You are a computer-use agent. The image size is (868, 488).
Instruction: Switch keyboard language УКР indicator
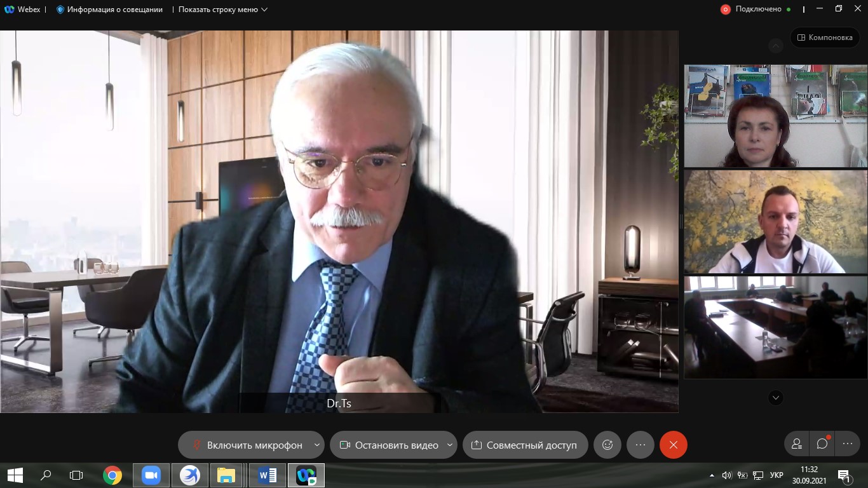[x=776, y=475]
